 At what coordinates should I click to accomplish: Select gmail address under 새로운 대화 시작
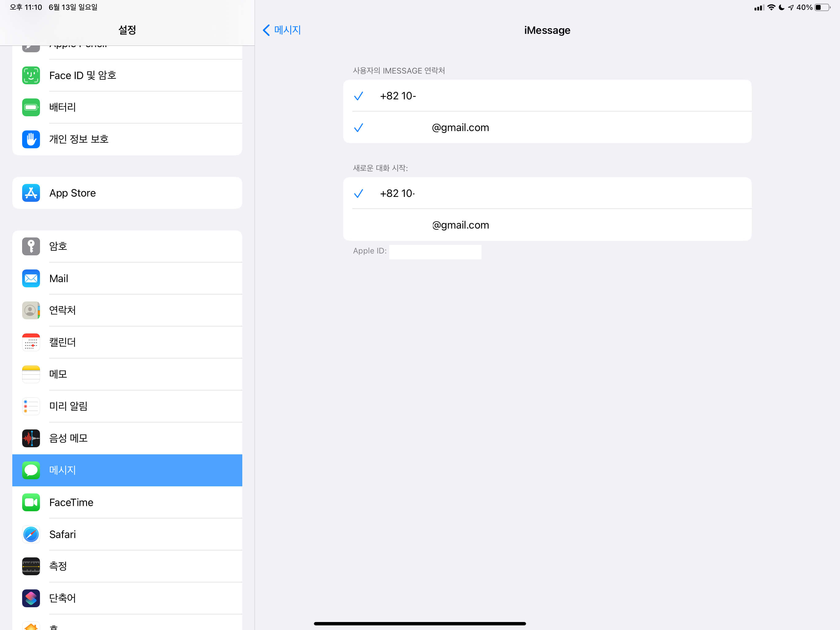coord(547,225)
